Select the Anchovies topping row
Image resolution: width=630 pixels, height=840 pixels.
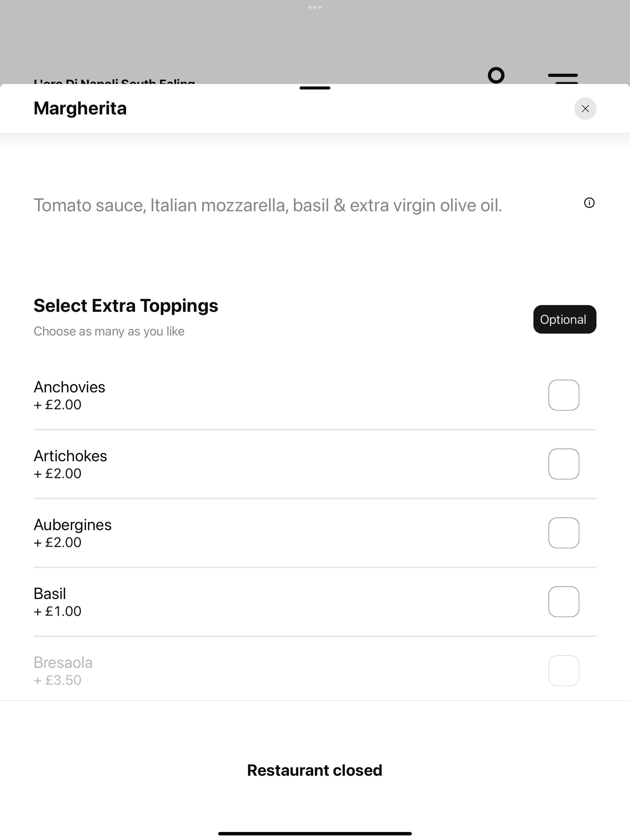(315, 395)
